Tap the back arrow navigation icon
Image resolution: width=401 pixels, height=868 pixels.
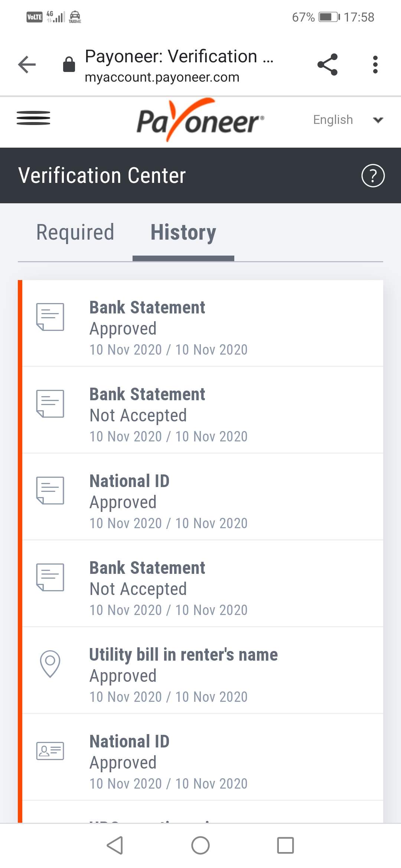point(26,64)
